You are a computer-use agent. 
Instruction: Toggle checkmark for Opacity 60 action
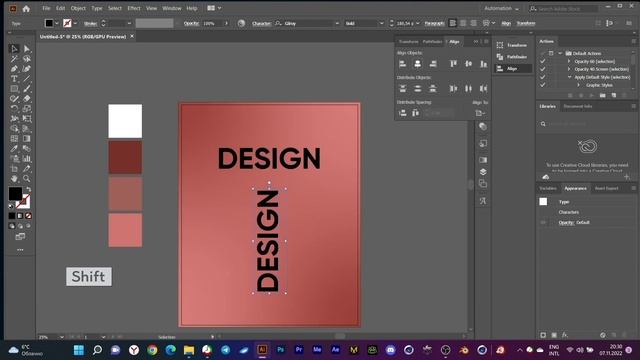coord(542,61)
